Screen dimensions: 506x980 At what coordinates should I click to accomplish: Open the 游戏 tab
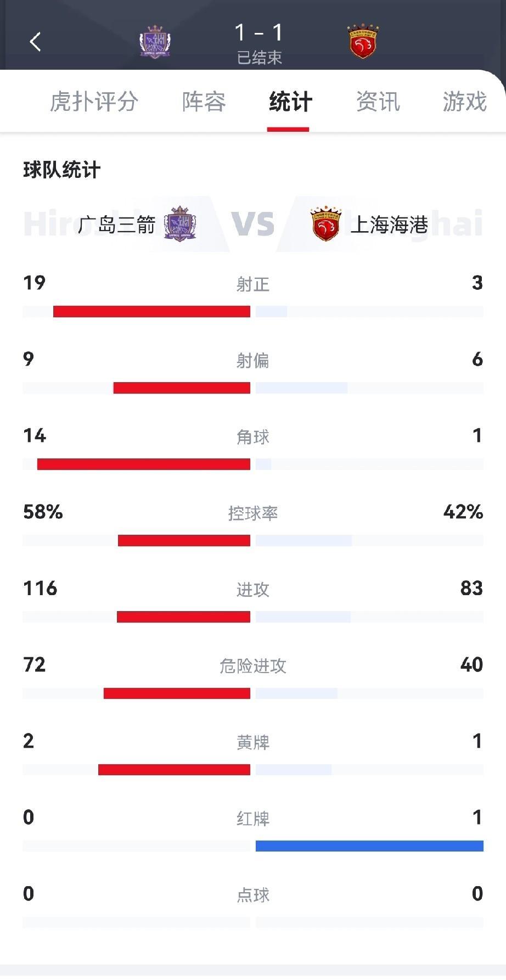click(x=464, y=102)
